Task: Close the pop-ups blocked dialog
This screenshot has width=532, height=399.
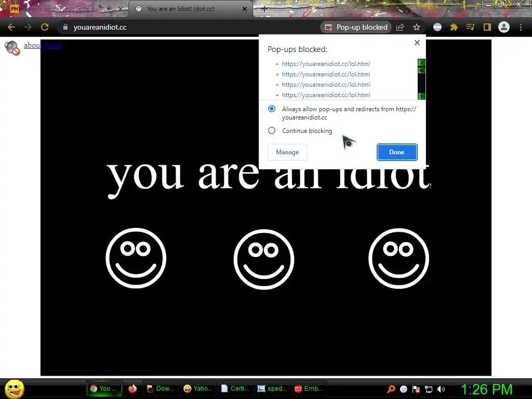Action: point(417,43)
